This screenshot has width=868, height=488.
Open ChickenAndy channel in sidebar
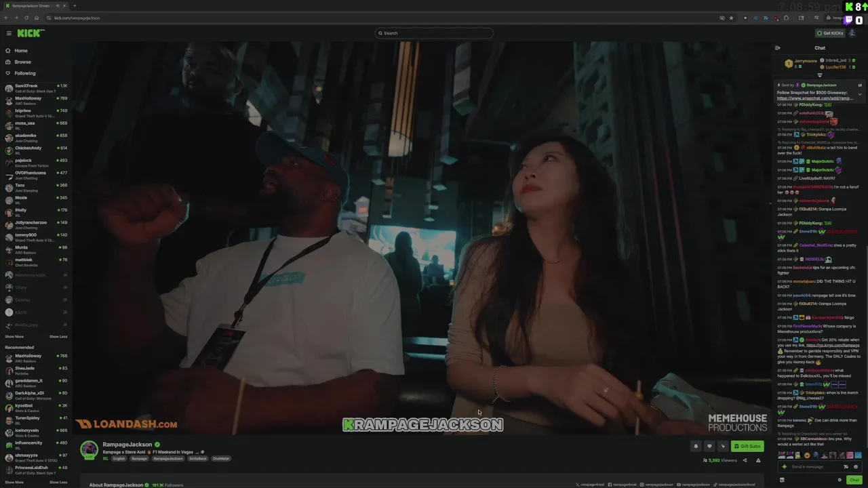(35, 150)
